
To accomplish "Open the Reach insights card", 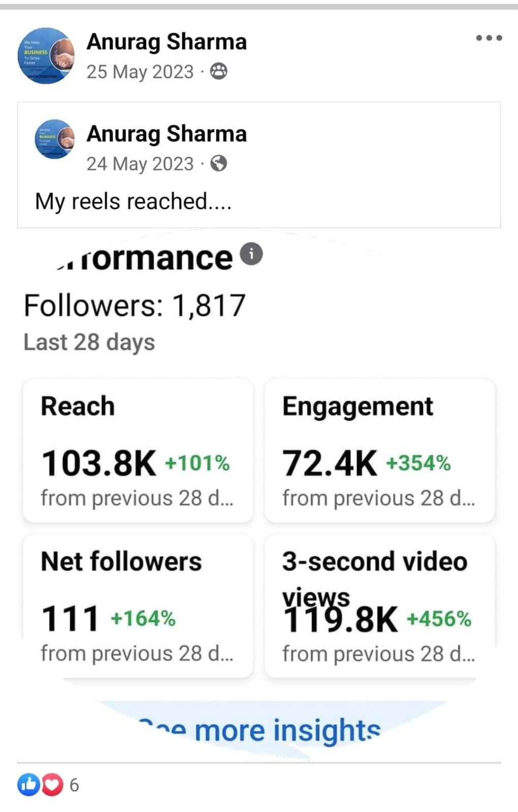I will click(138, 451).
